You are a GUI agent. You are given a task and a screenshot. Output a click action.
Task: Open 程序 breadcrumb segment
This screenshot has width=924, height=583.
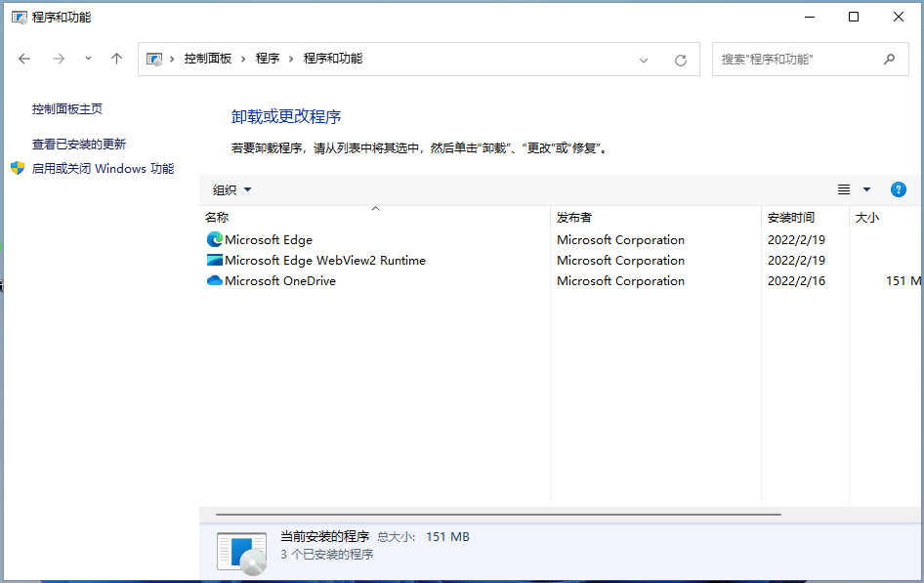pos(268,59)
